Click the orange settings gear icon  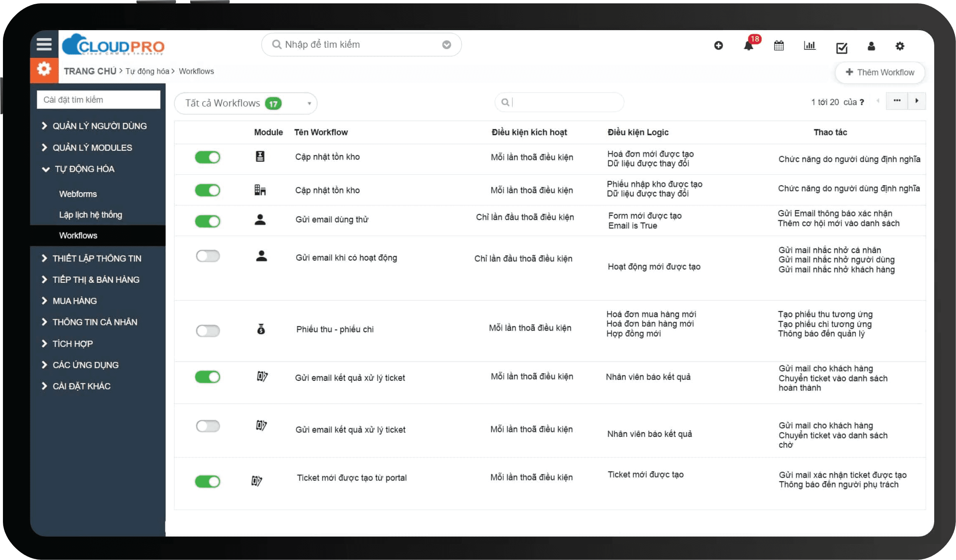click(x=44, y=69)
